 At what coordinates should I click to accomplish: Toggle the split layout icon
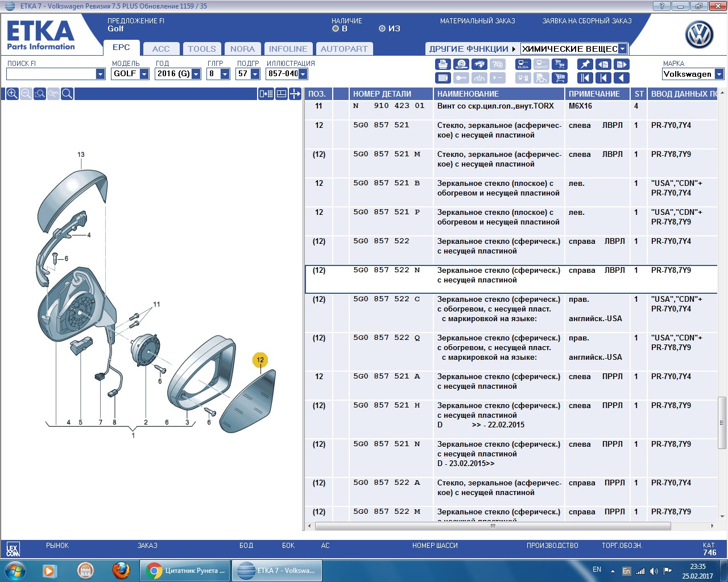click(x=282, y=94)
